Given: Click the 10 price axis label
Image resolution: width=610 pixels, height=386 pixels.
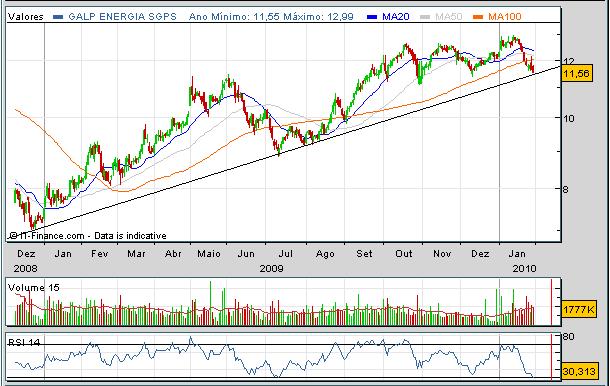Looking at the screenshot, I should pos(568,118).
